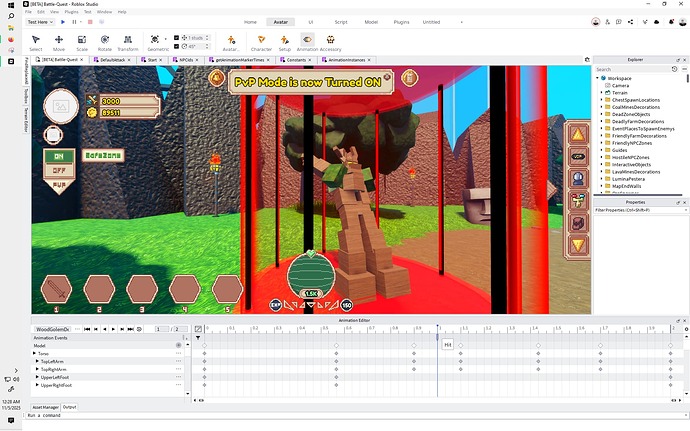Screen dimensions: 690x431
Task: Switch to the Script ribbon tab
Action: [x=341, y=22]
